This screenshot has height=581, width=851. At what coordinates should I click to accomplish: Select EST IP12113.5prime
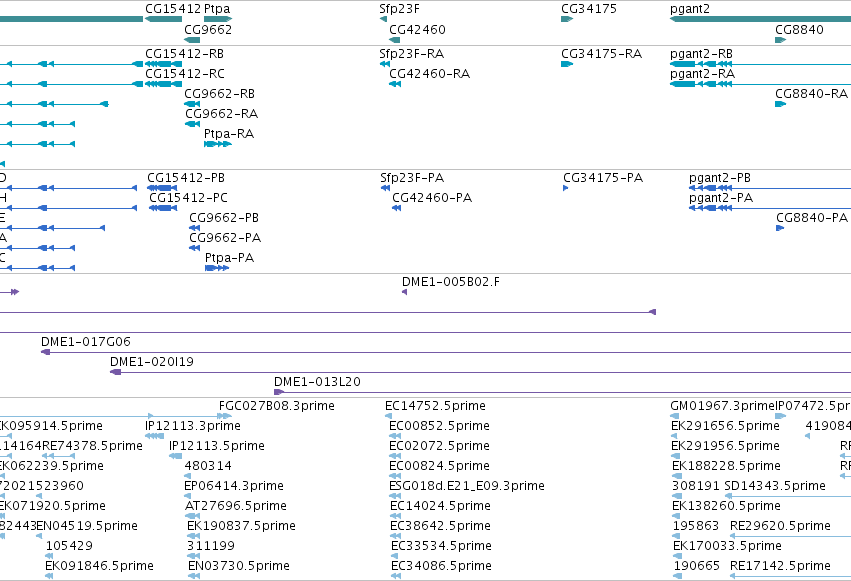pos(217,446)
